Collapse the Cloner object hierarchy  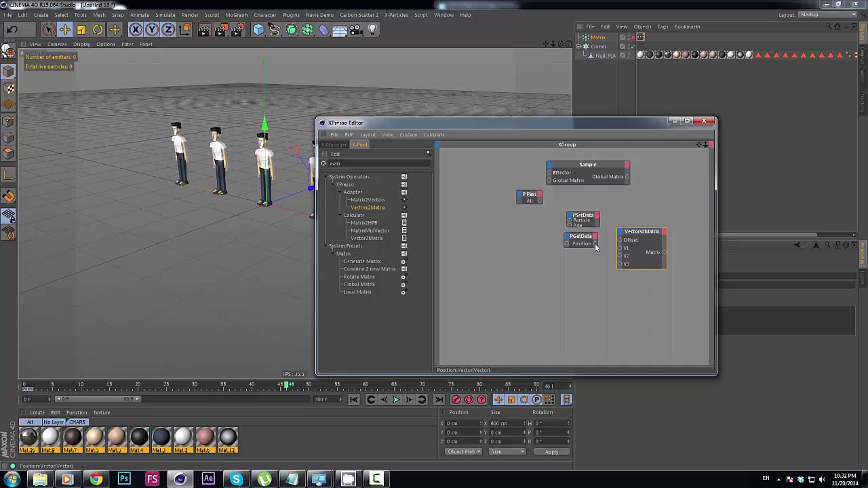pos(578,46)
